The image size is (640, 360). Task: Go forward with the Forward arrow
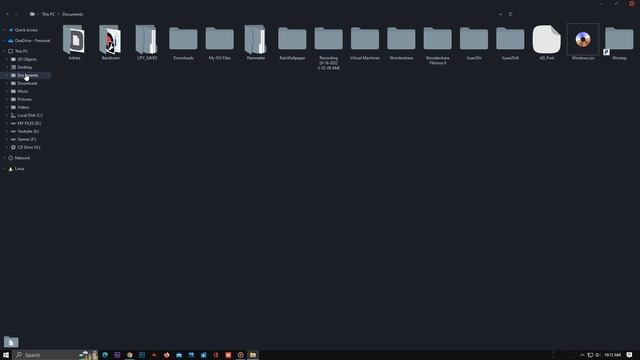[16, 14]
